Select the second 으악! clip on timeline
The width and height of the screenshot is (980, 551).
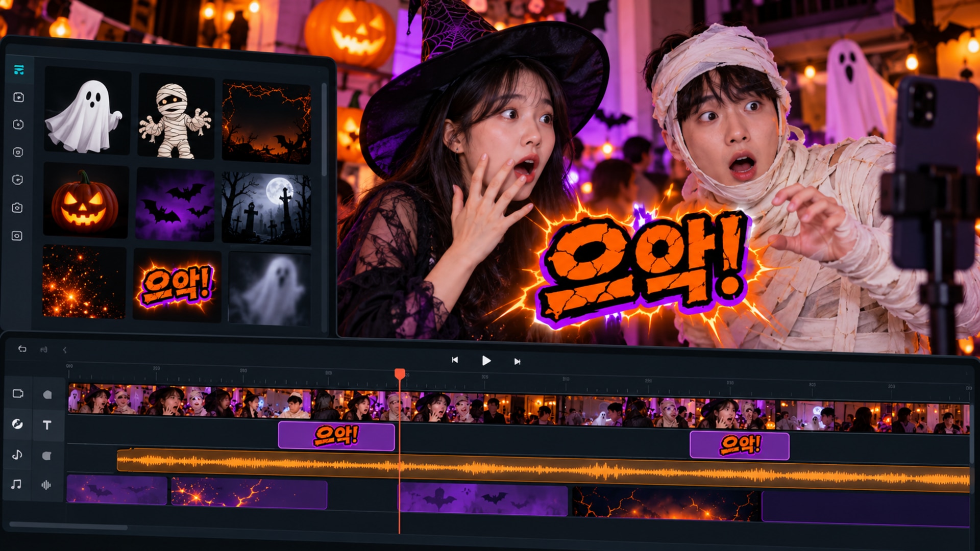pos(739,445)
